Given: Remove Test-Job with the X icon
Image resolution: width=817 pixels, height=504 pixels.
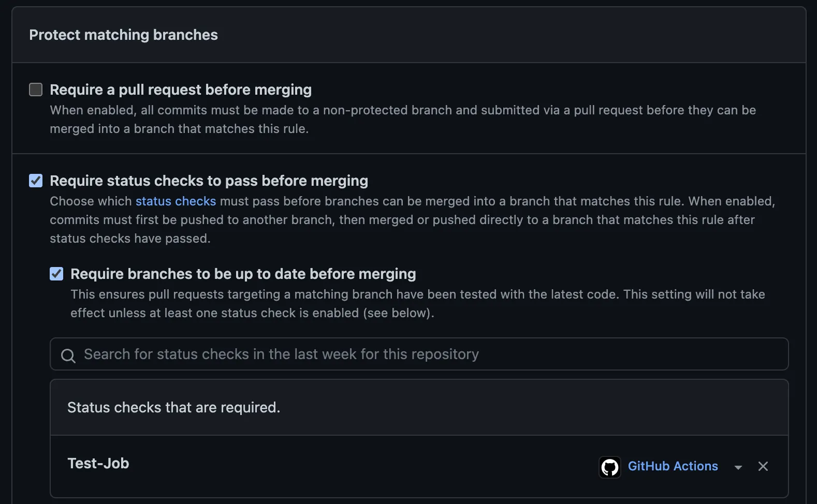Looking at the screenshot, I should [x=763, y=466].
